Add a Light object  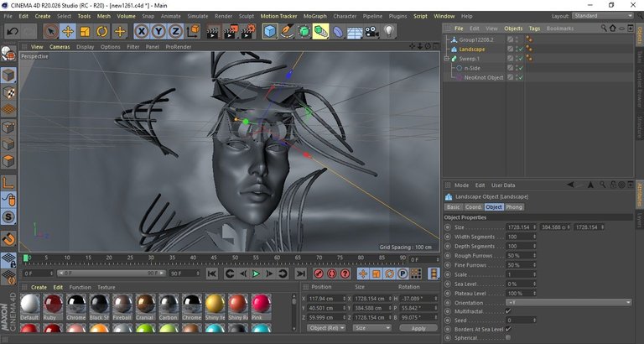[x=389, y=31]
